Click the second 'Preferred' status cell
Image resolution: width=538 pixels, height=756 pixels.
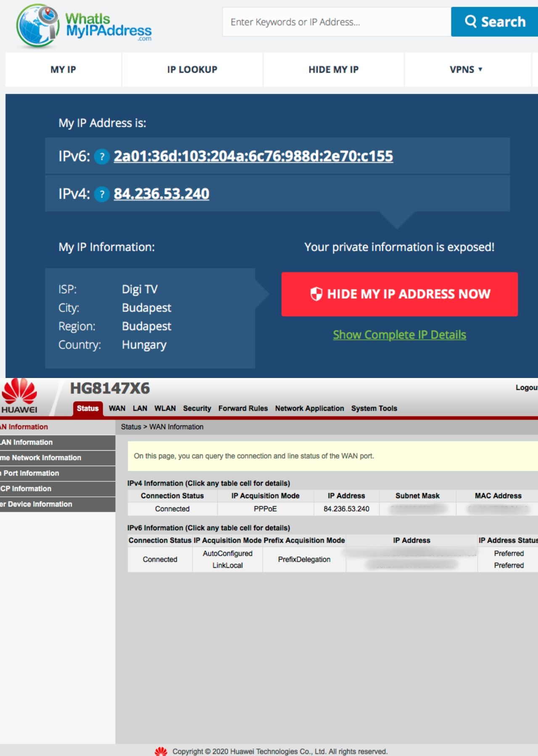[x=509, y=565]
